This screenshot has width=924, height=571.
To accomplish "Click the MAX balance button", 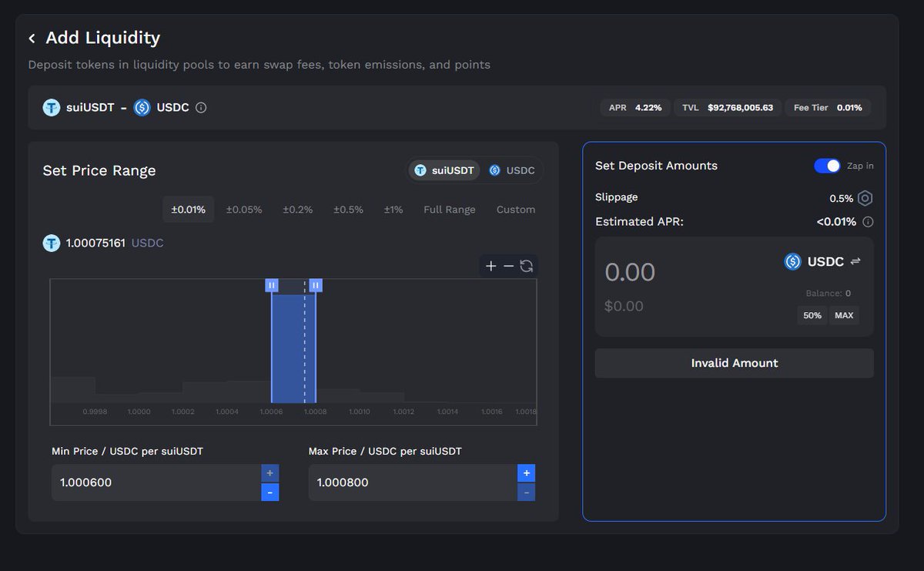I will click(844, 315).
